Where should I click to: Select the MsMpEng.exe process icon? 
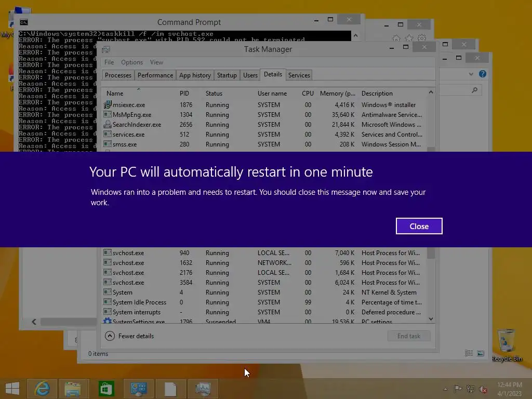click(108, 114)
